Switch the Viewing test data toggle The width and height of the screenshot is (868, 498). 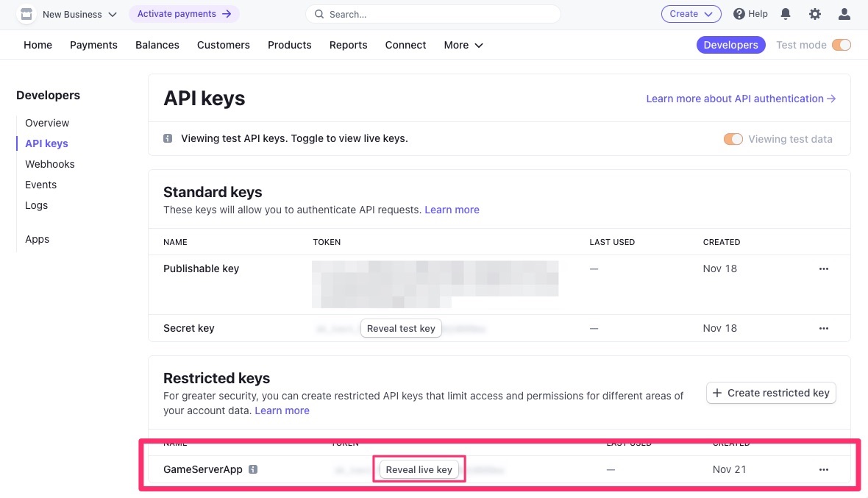coord(733,138)
